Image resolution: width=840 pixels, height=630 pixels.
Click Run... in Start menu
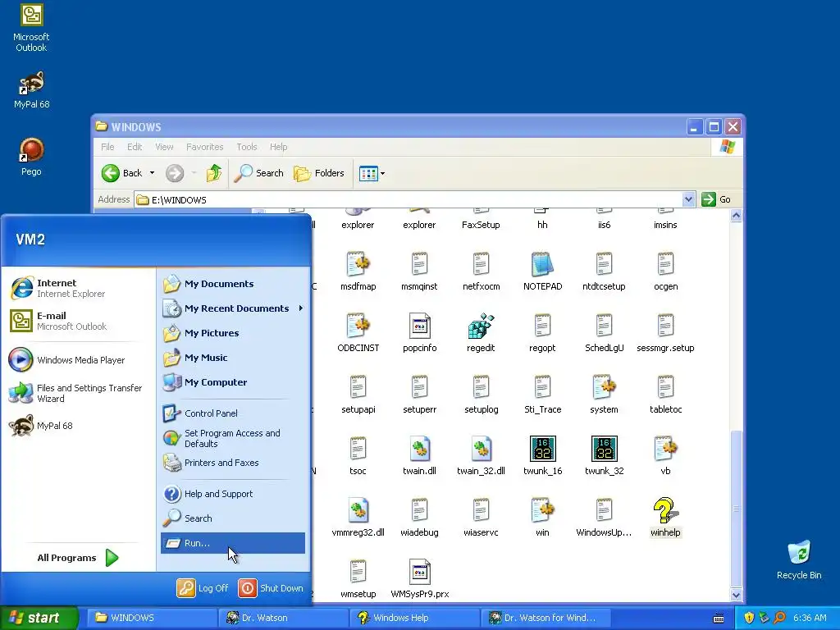233,543
